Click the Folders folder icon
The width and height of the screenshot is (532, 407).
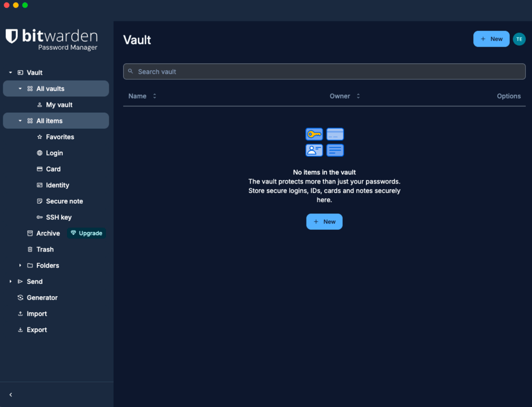click(x=30, y=266)
